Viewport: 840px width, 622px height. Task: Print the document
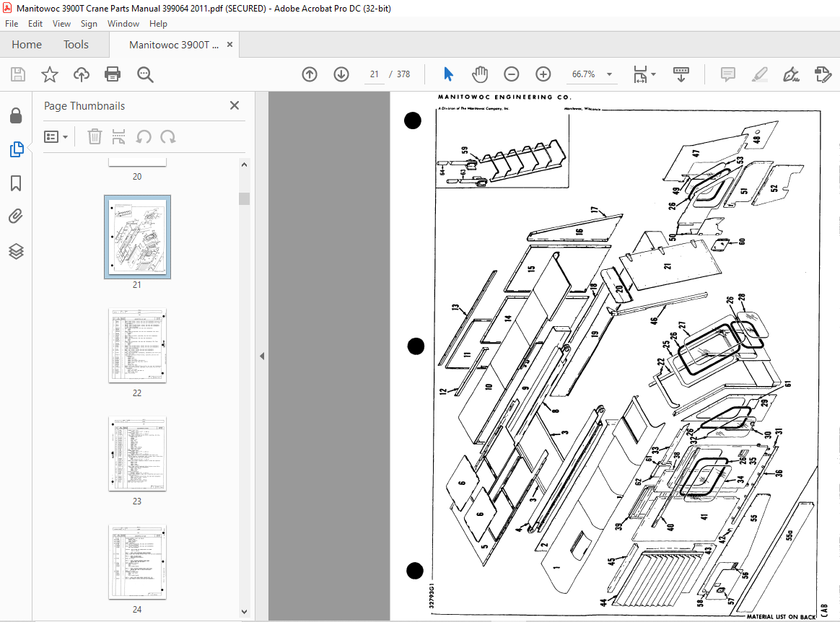click(x=113, y=74)
